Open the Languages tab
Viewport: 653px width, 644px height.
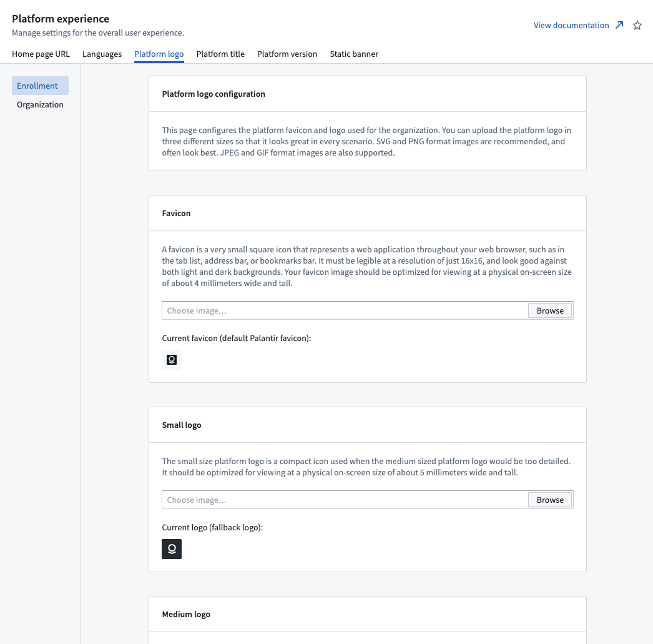(102, 54)
